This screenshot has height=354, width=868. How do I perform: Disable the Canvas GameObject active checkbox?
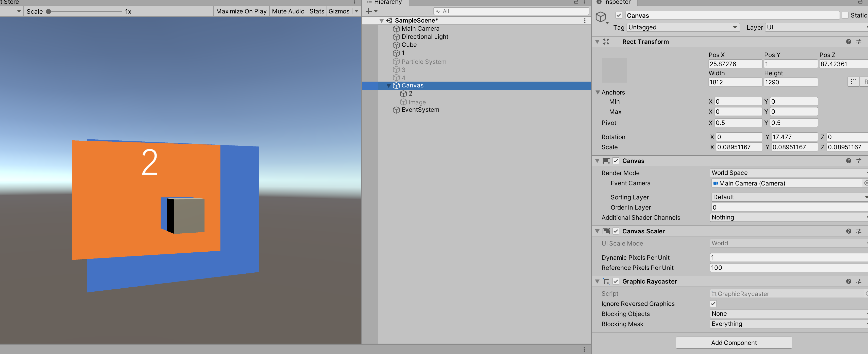[x=619, y=15]
